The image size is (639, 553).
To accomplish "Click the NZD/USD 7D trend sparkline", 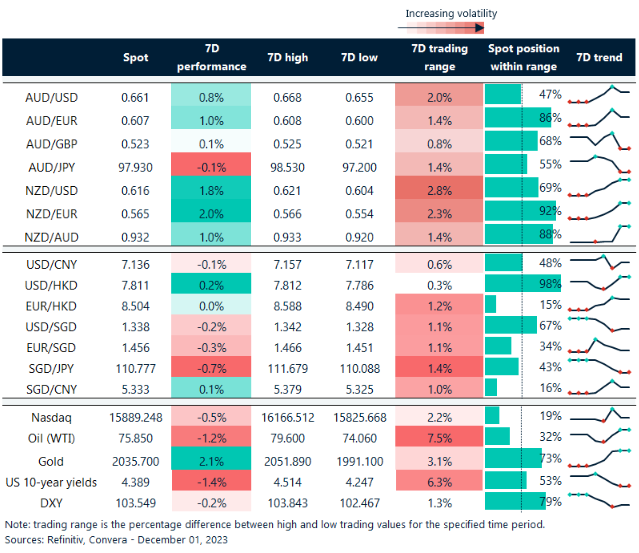I will point(601,187).
